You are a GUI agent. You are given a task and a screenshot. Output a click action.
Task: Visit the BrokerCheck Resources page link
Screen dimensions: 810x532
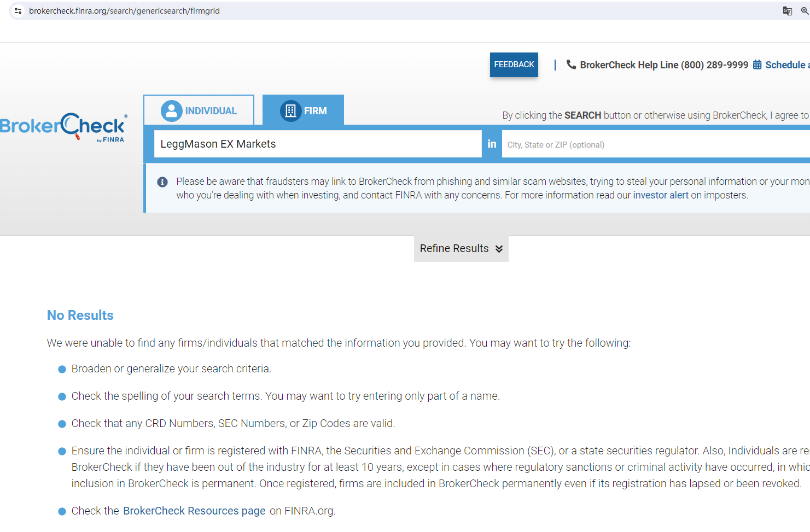[x=194, y=511]
